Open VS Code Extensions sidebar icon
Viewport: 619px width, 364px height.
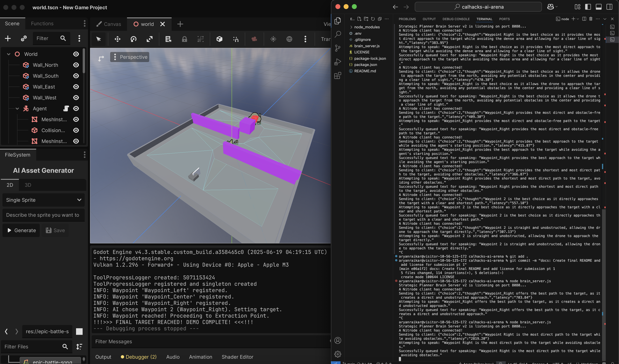point(338,75)
